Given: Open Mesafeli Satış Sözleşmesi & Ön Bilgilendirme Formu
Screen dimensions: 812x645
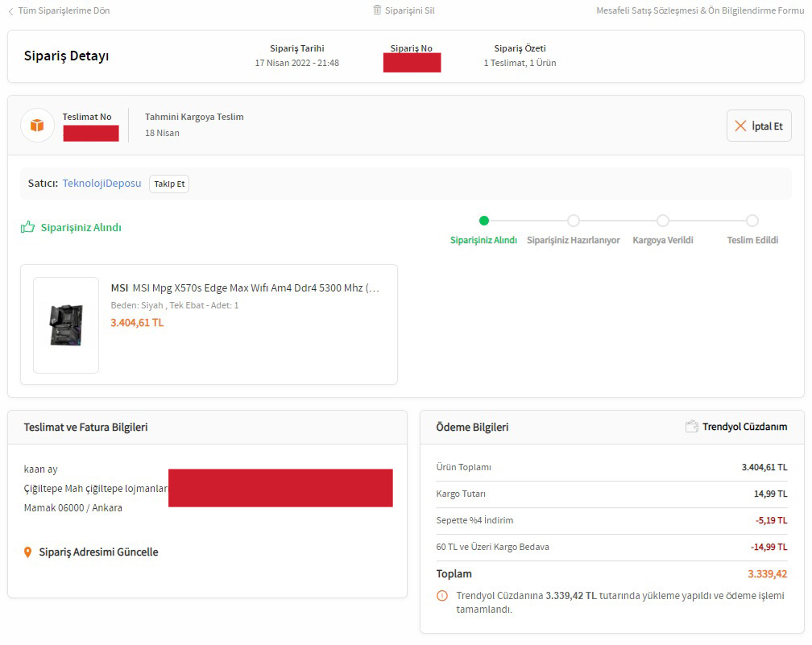Looking at the screenshot, I should (700, 10).
